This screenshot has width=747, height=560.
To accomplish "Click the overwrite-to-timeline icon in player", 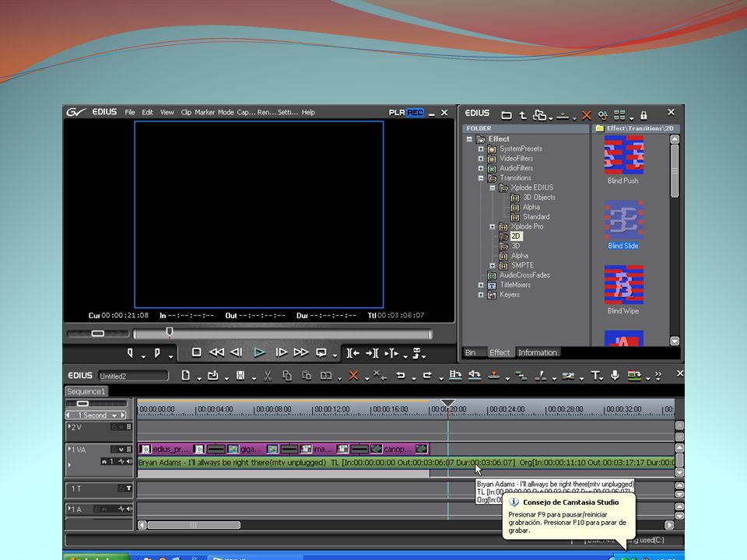I will coord(372,353).
